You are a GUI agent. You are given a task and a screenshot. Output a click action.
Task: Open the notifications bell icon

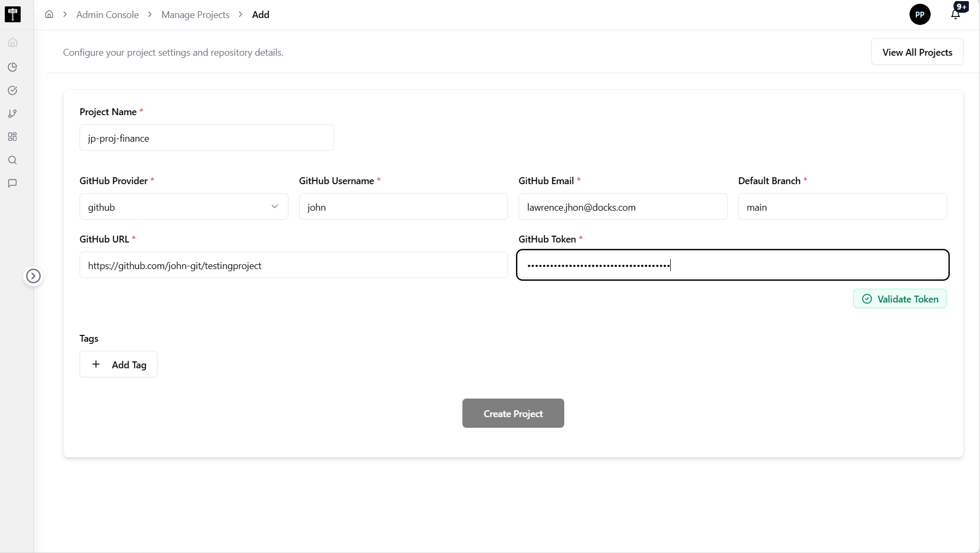click(956, 14)
